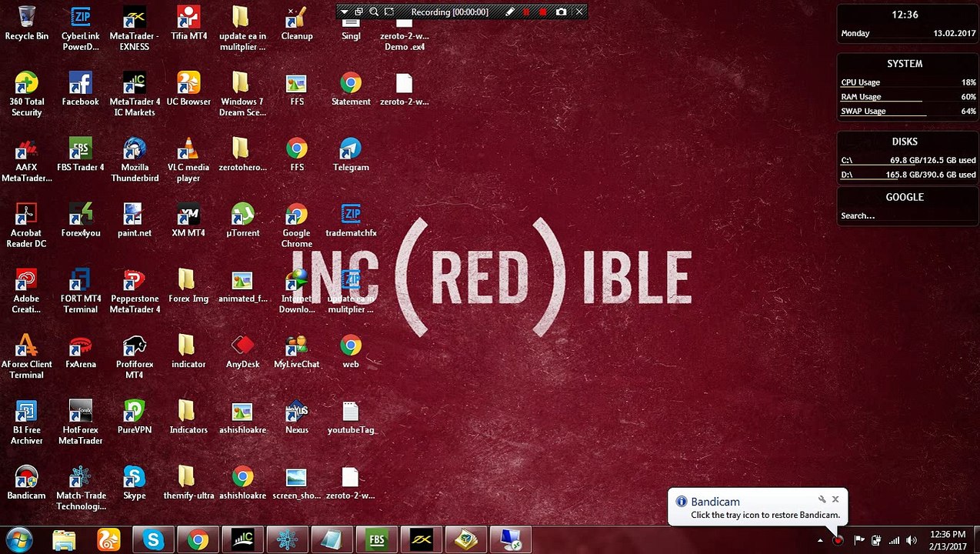Select the FxArena desktop icon
The image size is (980, 554).
tap(80, 352)
